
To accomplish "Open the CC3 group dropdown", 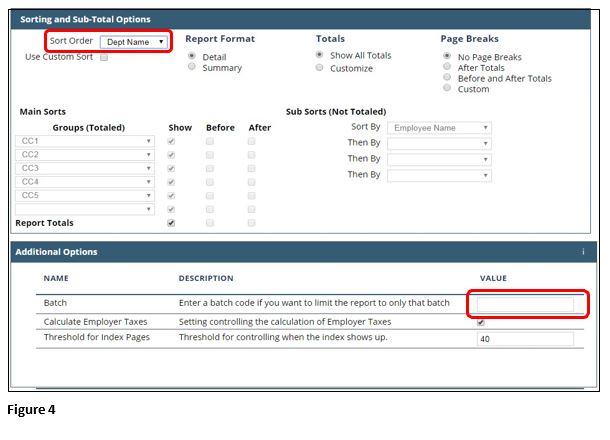I will point(86,169).
